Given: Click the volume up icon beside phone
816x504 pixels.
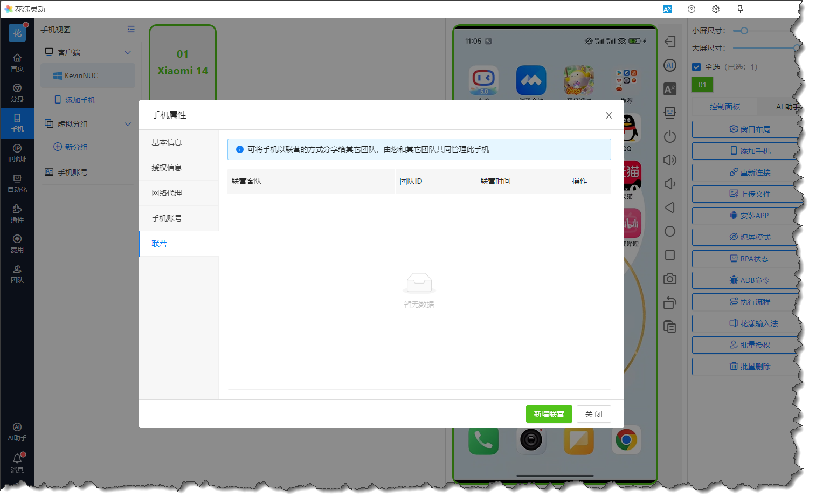Looking at the screenshot, I should pos(670,160).
